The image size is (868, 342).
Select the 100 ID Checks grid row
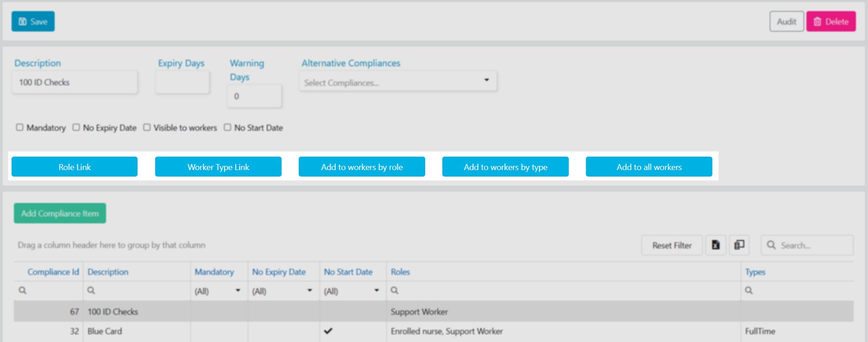tap(434, 311)
